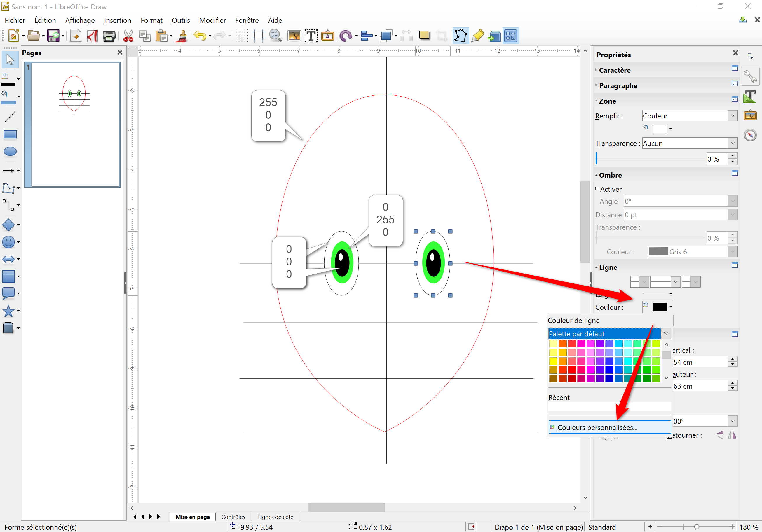
Task: Switch to the Contrôles layer tab
Action: 233,517
